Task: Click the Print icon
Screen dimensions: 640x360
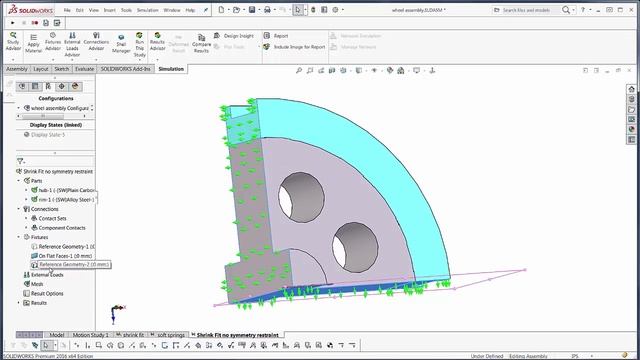Action: click(x=267, y=10)
